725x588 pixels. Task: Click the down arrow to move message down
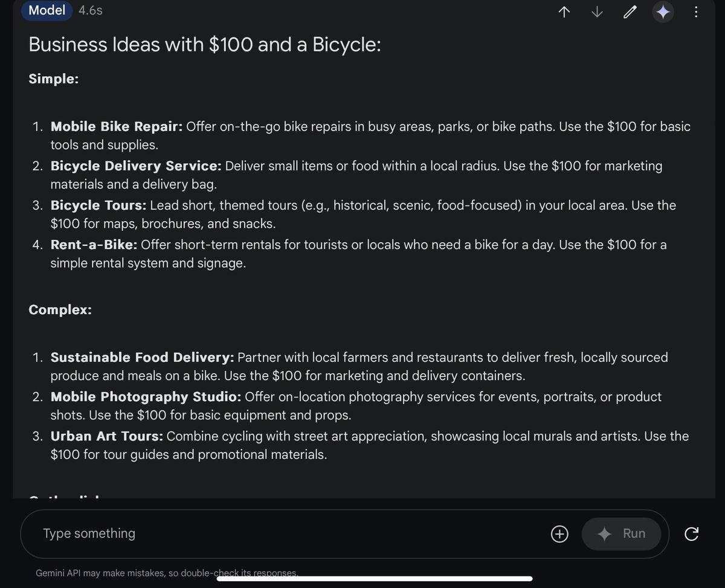pyautogui.click(x=596, y=11)
